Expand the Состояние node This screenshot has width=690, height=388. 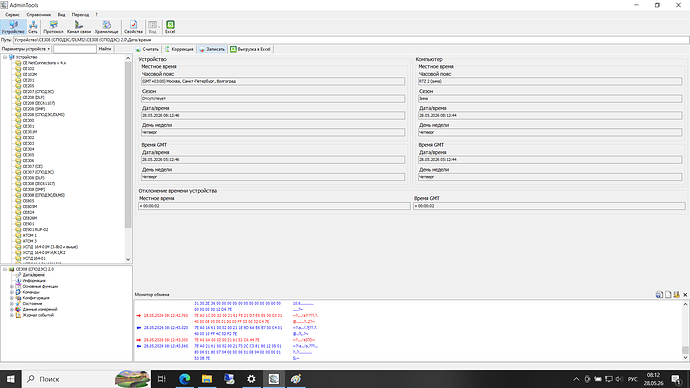click(12, 304)
